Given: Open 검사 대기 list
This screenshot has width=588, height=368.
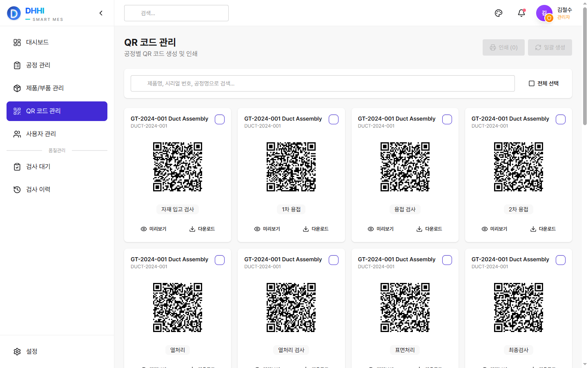Looking at the screenshot, I should tap(57, 167).
